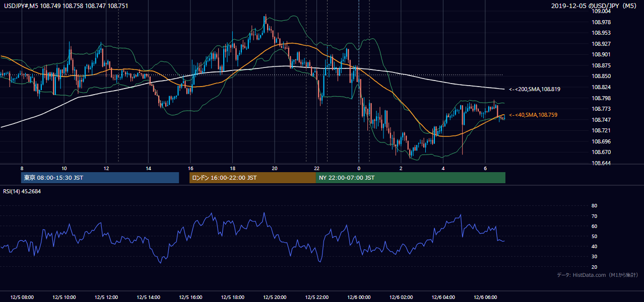Click the London 16:00-22:00 JST session bar

click(x=252, y=178)
